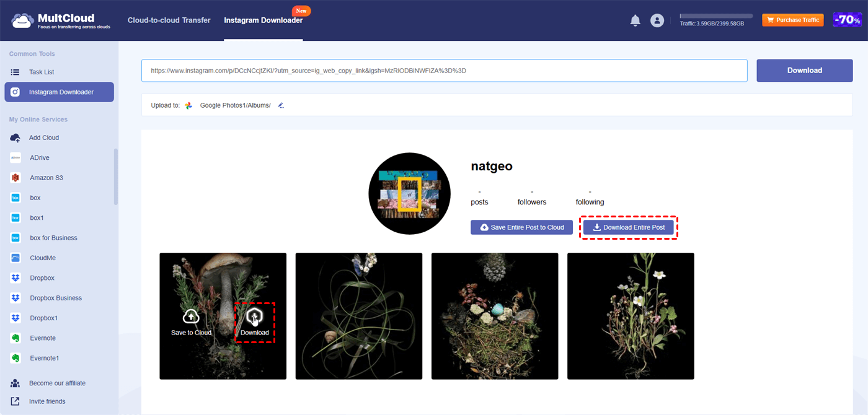Click the MultCloud logo
868x415 pixels.
click(61, 20)
